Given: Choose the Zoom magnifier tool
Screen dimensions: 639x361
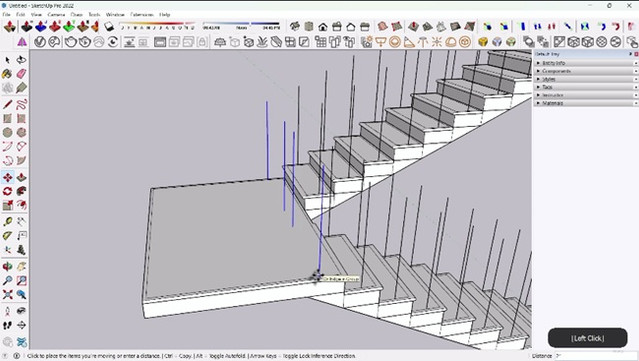Looking at the screenshot, I should coord(7,281).
